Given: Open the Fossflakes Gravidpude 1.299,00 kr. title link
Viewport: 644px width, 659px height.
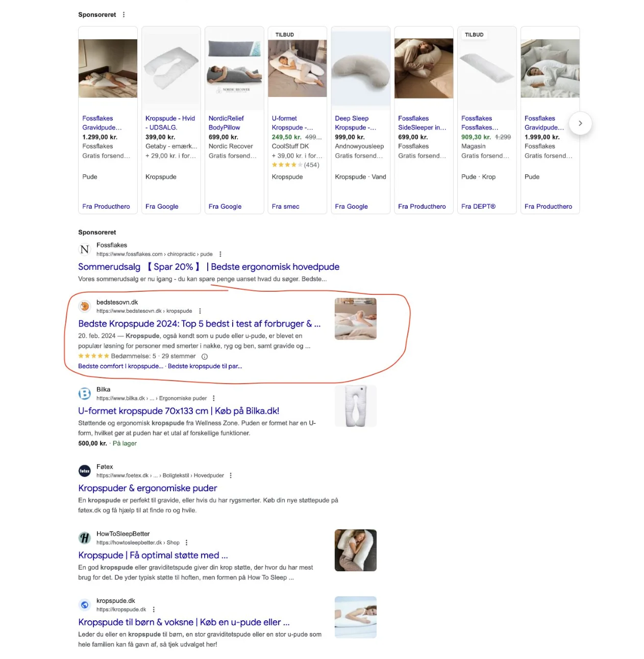Looking at the screenshot, I should pos(102,123).
